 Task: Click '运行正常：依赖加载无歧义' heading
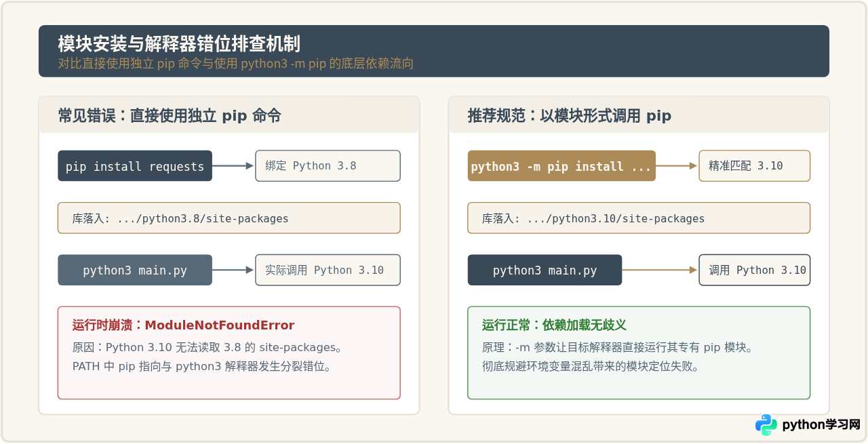tap(554, 325)
